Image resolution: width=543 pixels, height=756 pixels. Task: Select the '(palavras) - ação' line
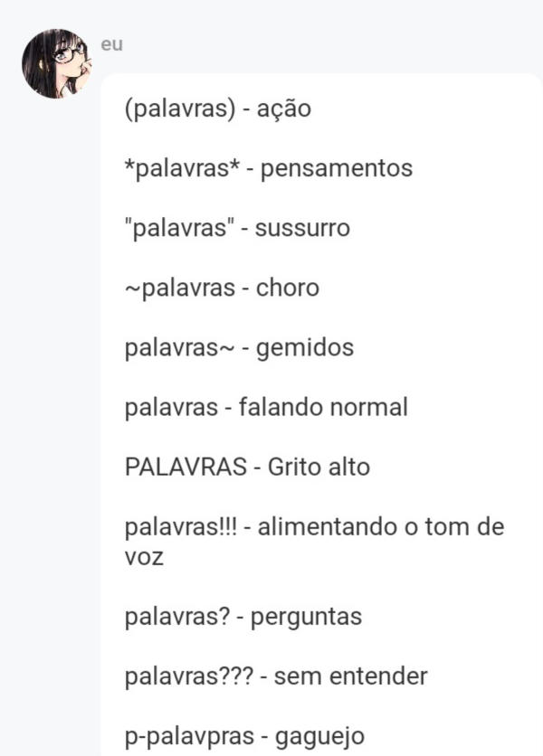pos(218,109)
